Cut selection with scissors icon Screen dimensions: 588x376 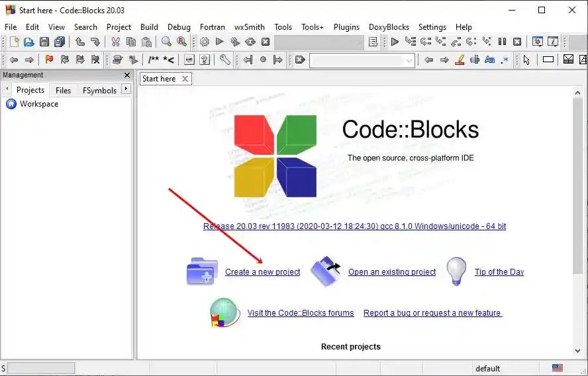(115, 42)
